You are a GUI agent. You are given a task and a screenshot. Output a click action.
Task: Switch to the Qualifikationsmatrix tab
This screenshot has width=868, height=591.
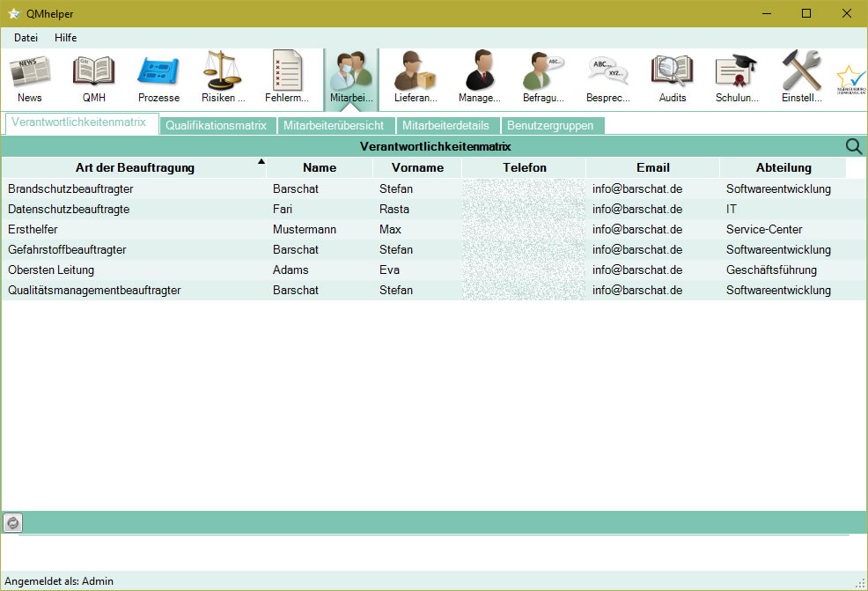click(216, 126)
